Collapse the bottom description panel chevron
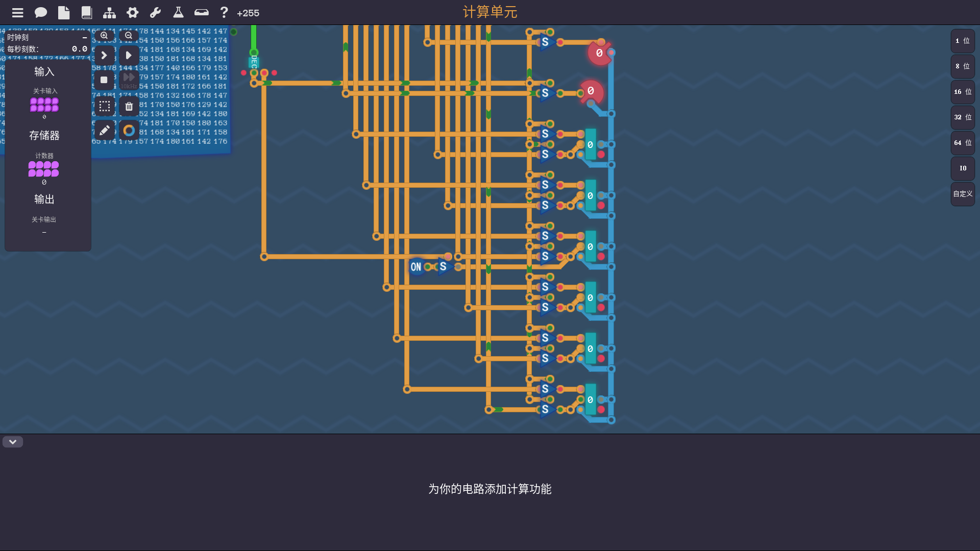The image size is (980, 551). (x=13, y=442)
